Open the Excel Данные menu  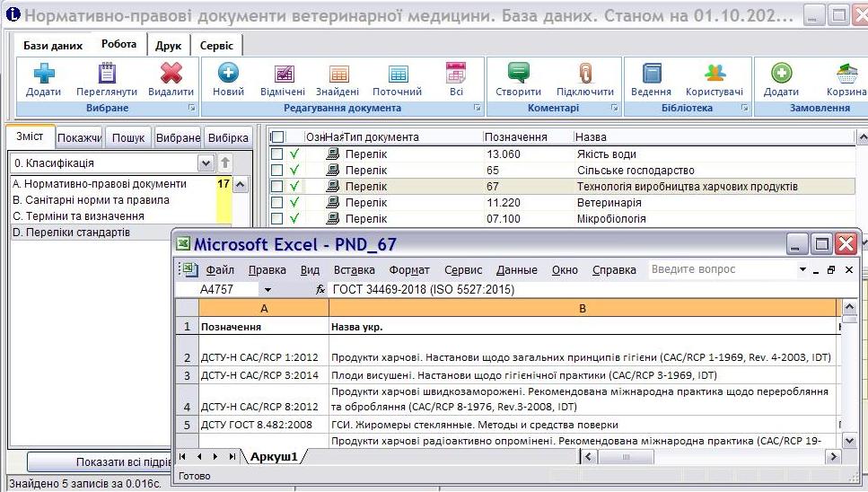click(x=516, y=270)
